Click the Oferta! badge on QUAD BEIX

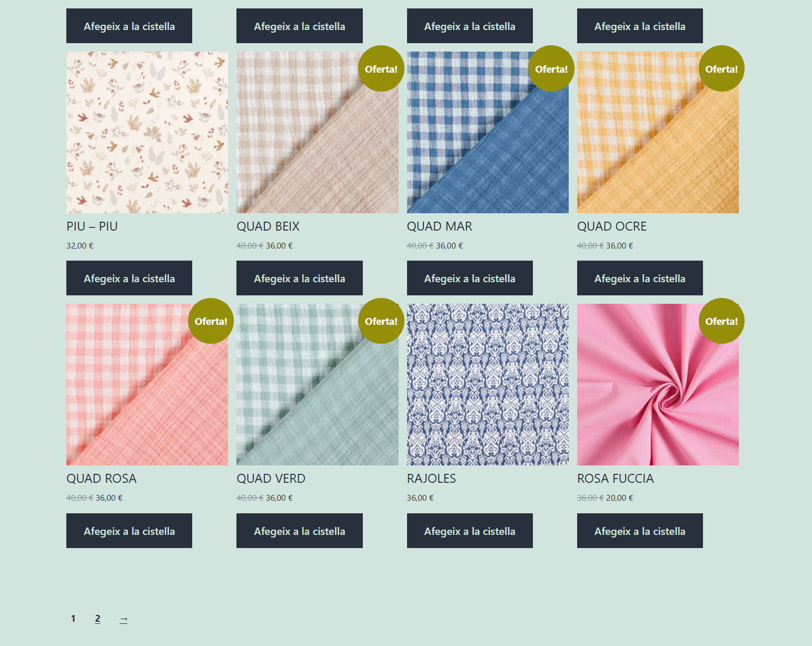381,69
